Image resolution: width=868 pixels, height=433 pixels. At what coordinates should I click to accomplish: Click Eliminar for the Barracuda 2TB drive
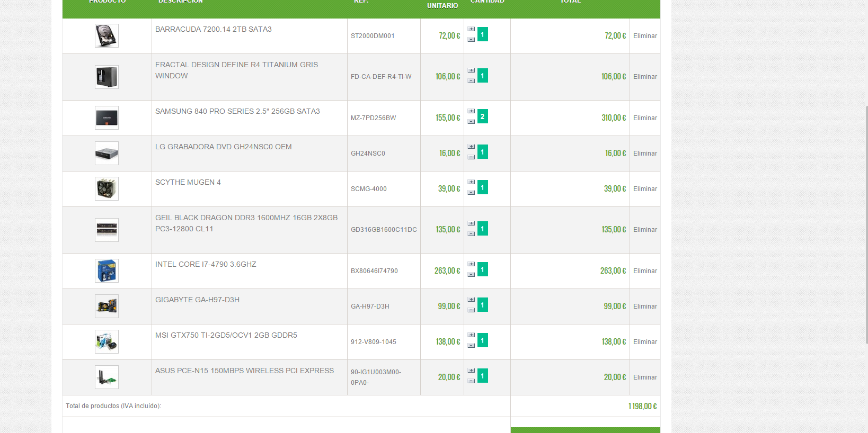click(x=645, y=36)
